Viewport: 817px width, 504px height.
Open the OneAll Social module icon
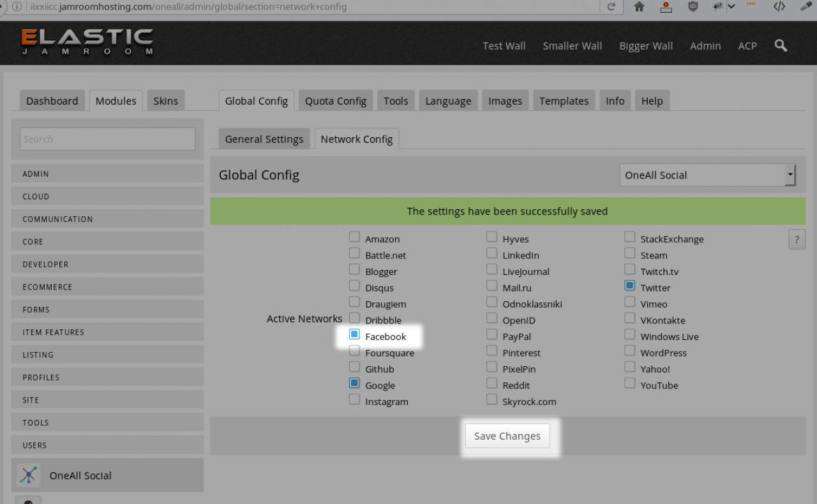(28, 475)
